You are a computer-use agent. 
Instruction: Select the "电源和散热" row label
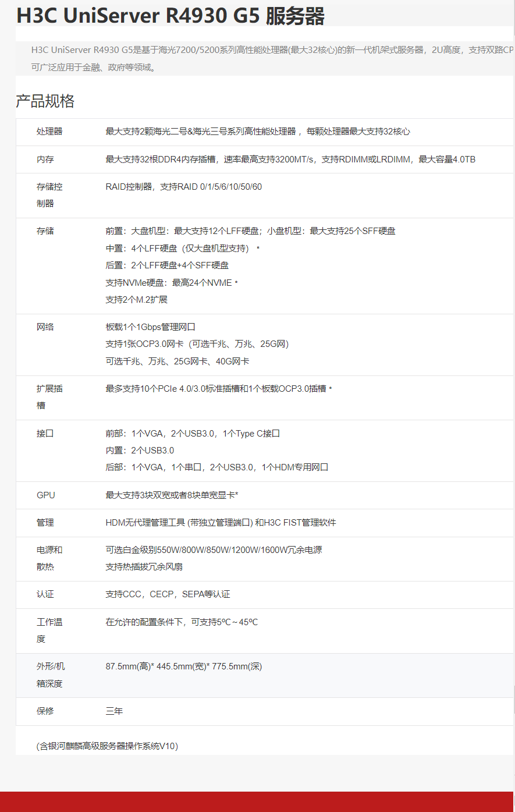click(x=49, y=558)
